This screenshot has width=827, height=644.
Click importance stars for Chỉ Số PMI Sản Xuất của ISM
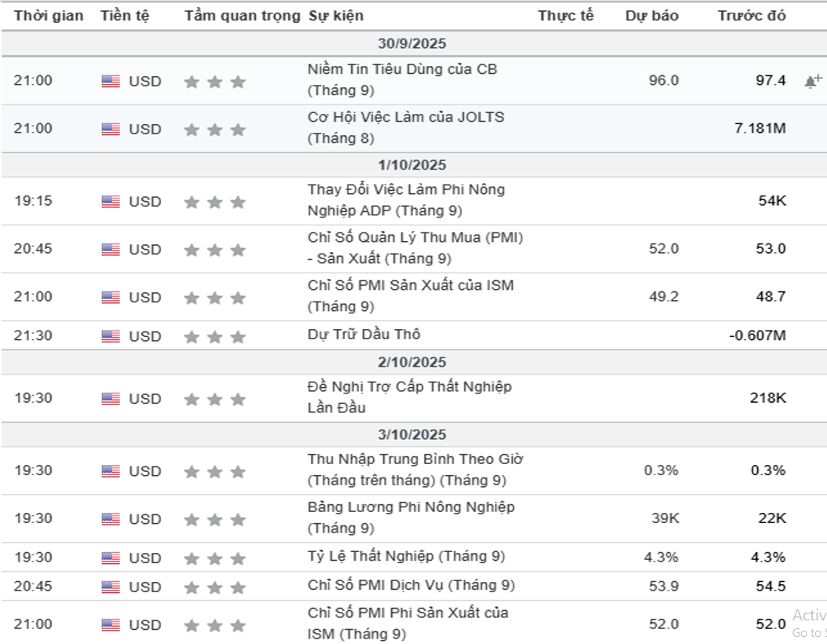(214, 298)
